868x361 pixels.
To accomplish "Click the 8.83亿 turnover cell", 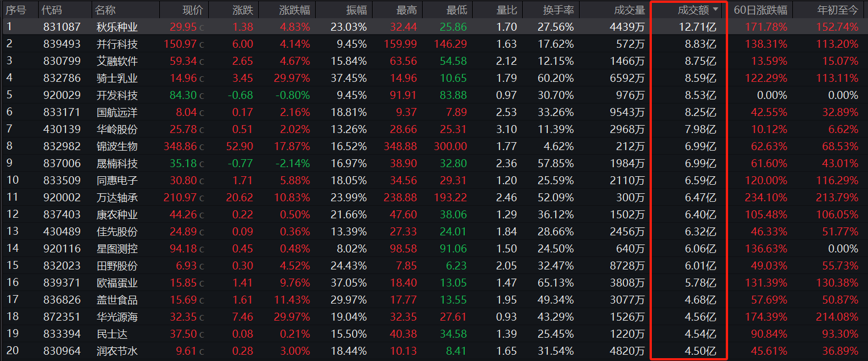I will click(x=700, y=44).
